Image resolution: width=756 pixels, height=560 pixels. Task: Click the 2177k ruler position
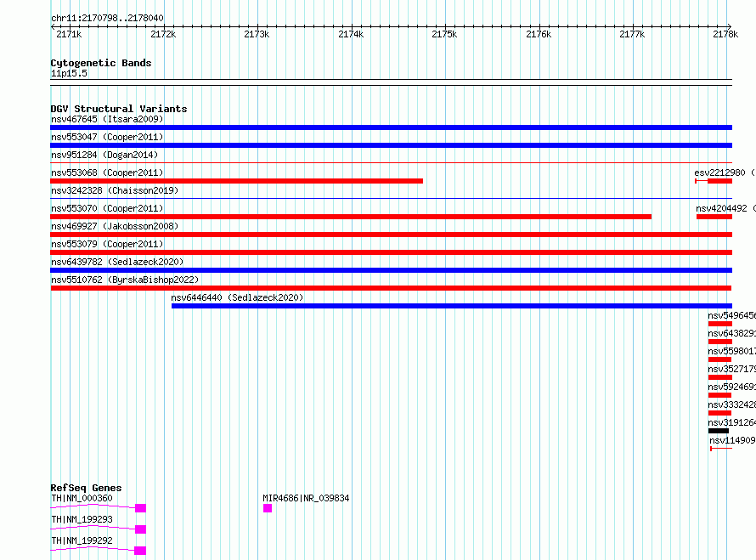pyautogui.click(x=632, y=34)
